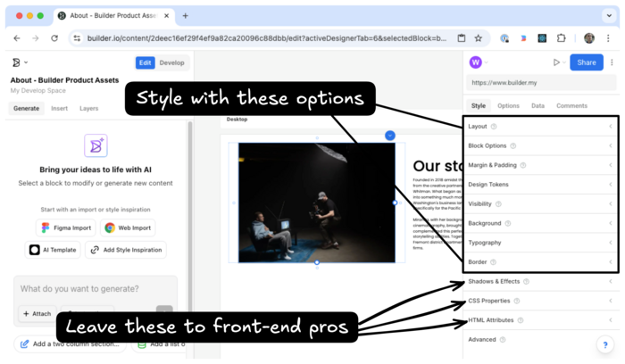625x364 pixels.
Task: Click the help icon next to Shadows & Effects
Action: click(x=527, y=282)
